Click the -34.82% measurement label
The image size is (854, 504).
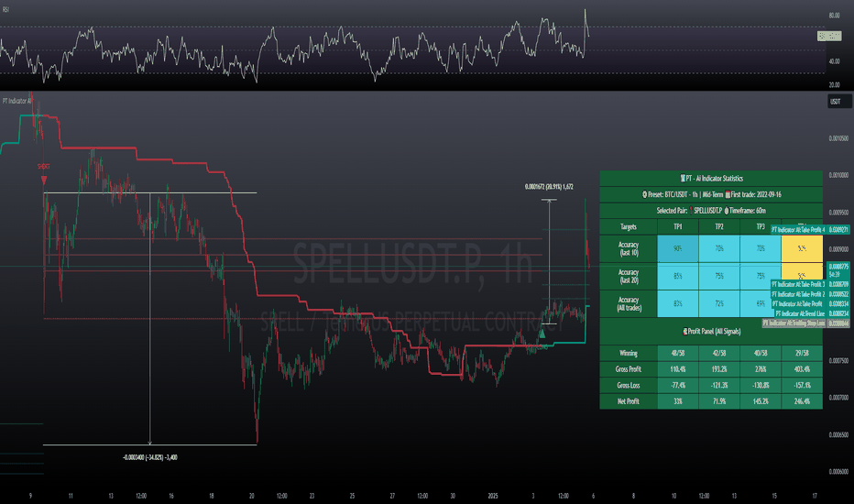click(x=149, y=457)
